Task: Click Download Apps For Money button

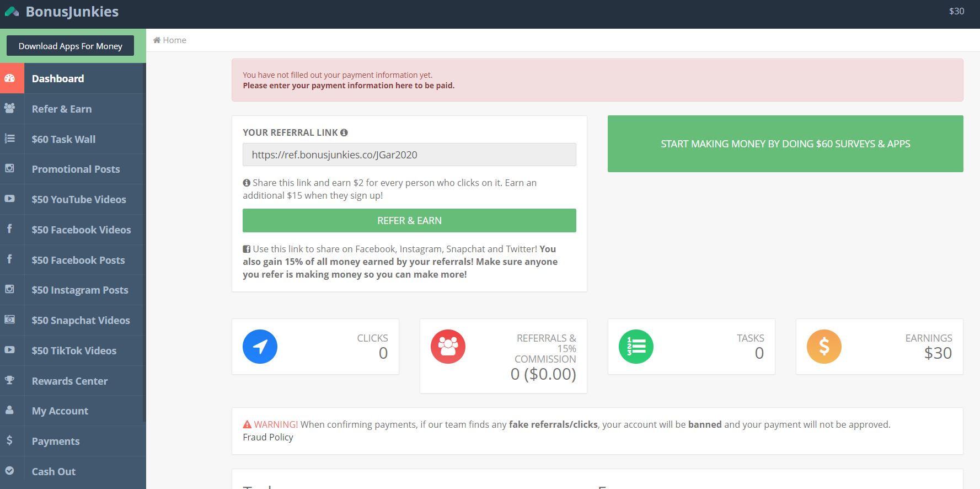Action: point(70,46)
